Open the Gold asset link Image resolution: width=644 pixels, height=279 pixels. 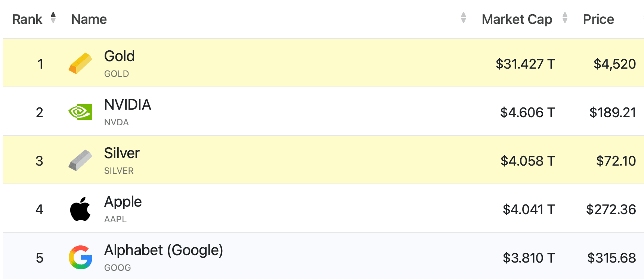119,56
